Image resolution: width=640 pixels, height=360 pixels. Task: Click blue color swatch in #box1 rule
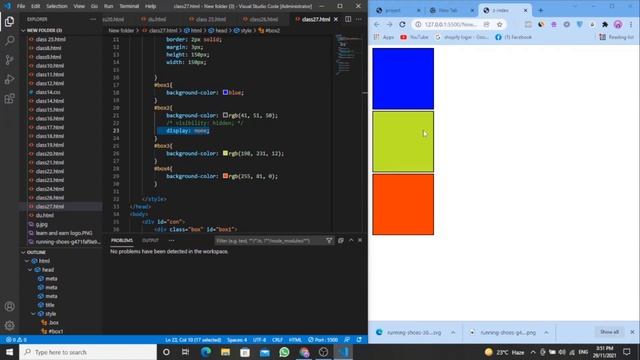[225, 93]
